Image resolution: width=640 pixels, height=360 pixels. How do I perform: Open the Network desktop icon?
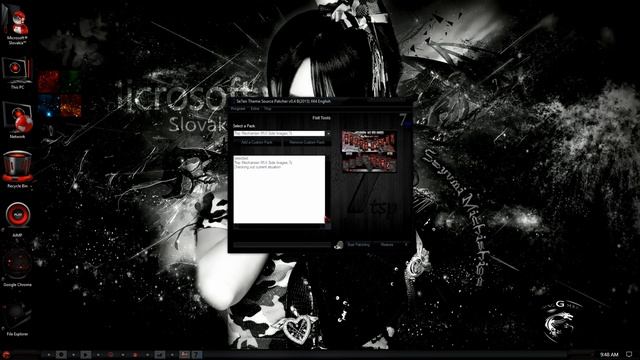pyautogui.click(x=17, y=121)
